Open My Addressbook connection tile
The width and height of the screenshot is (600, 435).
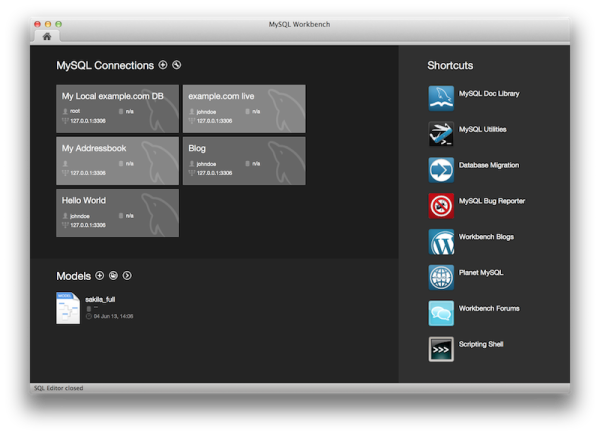click(117, 161)
